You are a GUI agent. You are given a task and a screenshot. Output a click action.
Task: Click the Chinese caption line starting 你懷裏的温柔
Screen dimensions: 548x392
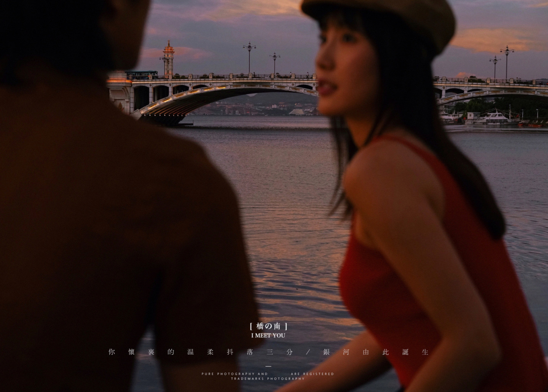[268, 352]
